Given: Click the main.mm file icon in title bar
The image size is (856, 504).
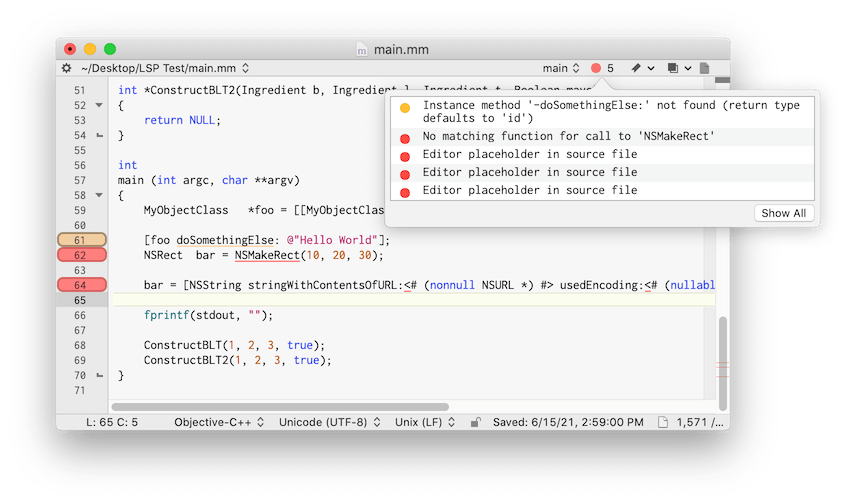Looking at the screenshot, I should click(x=362, y=48).
